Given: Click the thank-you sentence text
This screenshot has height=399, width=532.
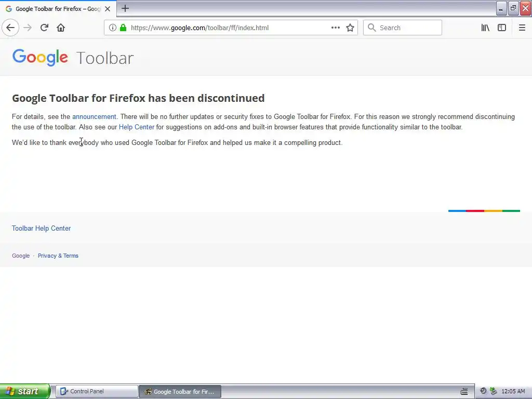Looking at the screenshot, I should coord(177,143).
